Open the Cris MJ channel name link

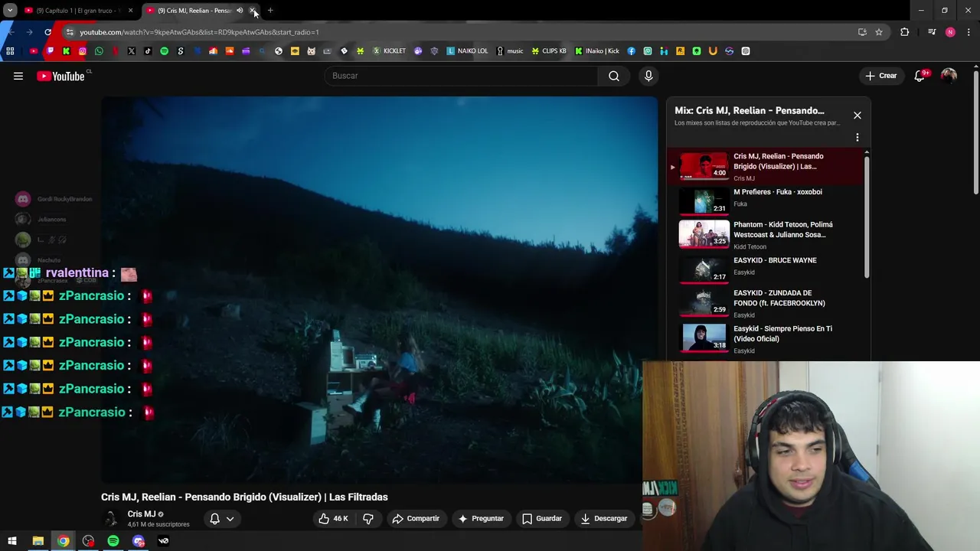coord(142,514)
